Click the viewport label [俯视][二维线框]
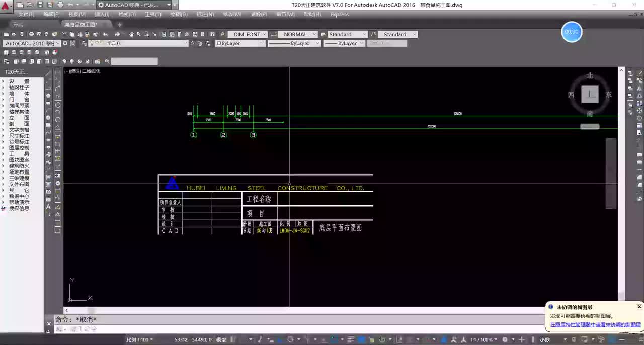Screen dimensions: 644x345 coord(83,71)
